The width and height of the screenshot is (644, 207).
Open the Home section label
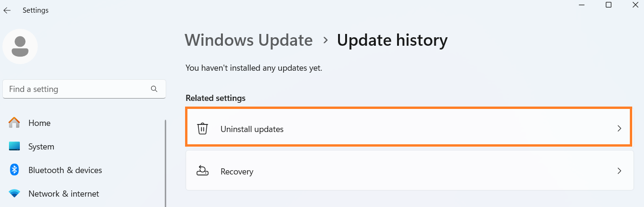tap(39, 123)
